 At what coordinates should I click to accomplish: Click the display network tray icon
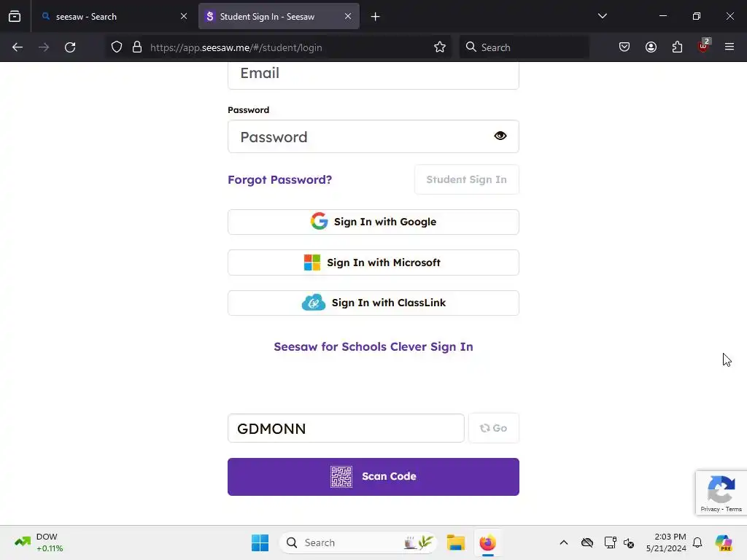coord(611,542)
